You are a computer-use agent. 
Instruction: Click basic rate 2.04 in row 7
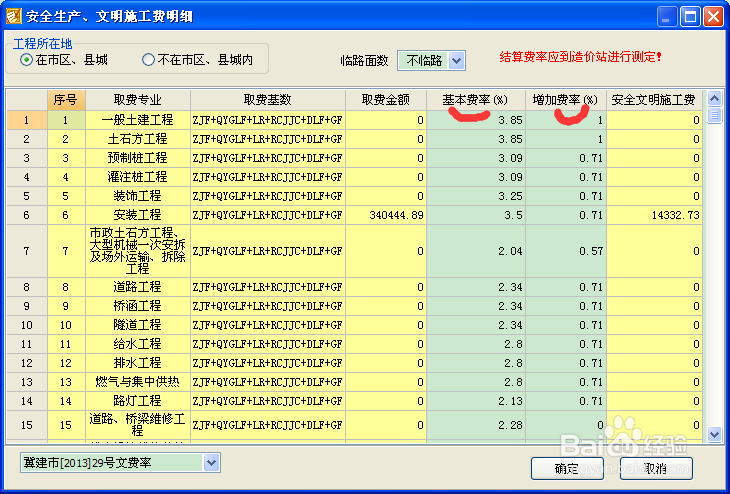pos(476,251)
